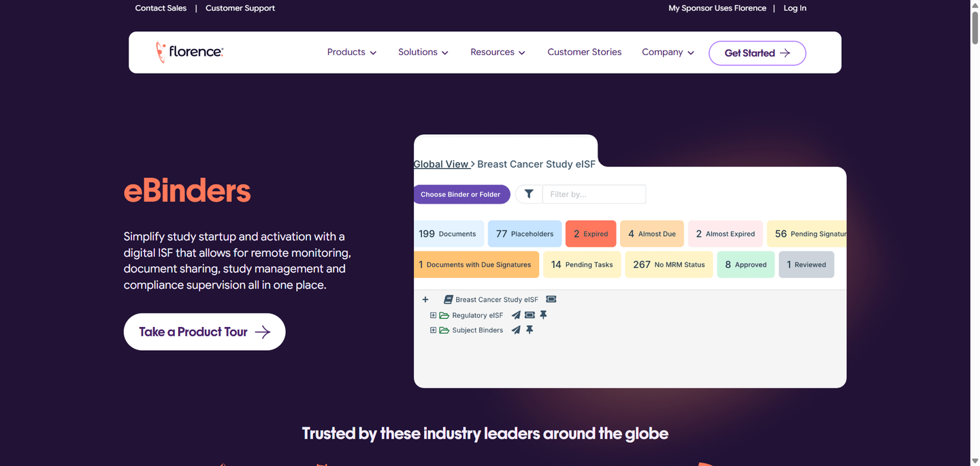Click the filter funnel icon
Viewport: 980px width, 466px height.
tap(529, 194)
